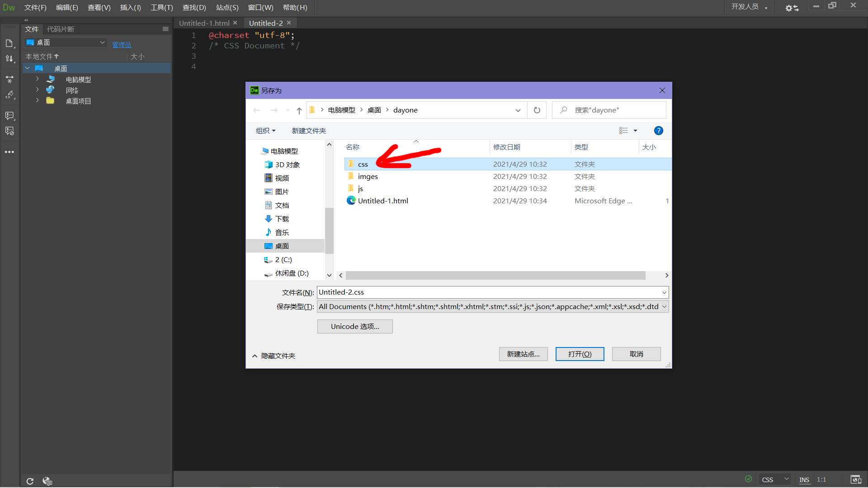Click the remove comment icon in sidebar
Image resolution: width=868 pixels, height=488 pixels.
click(x=9, y=131)
